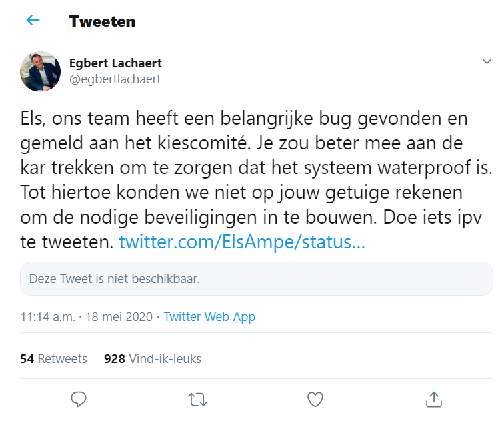Click the Tweeten page heading

point(102,21)
